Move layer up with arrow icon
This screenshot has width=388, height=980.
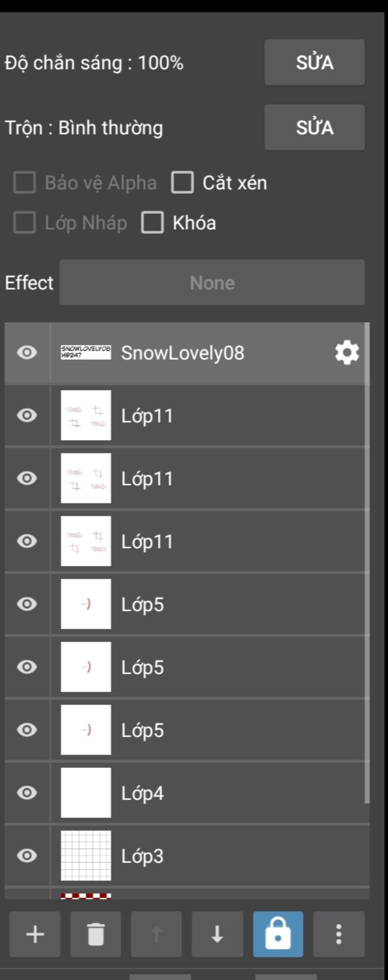156,934
